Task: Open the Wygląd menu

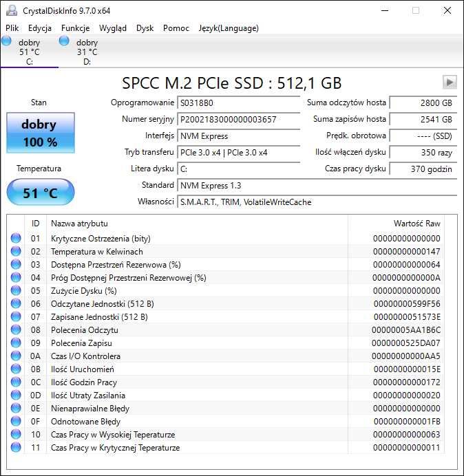Action: [113, 28]
